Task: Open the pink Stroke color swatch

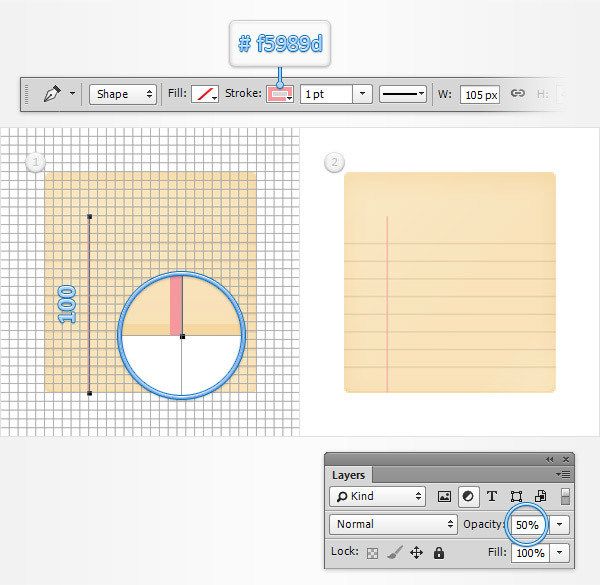Action: point(279,94)
